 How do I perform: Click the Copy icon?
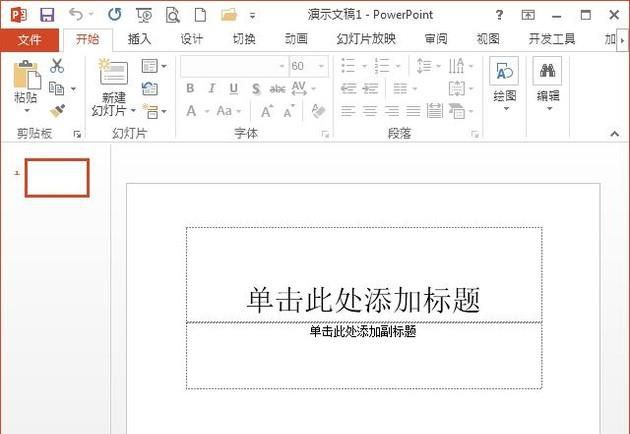(57, 88)
